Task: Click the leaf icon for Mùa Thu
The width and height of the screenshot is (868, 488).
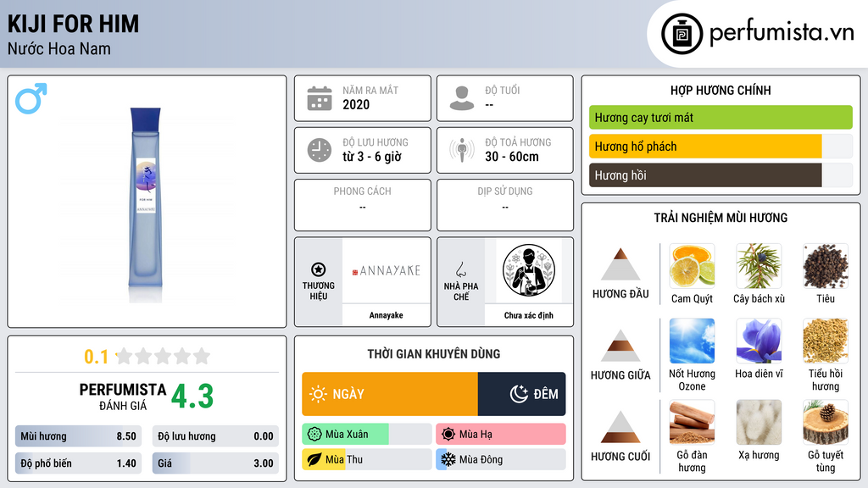Action: (x=314, y=459)
